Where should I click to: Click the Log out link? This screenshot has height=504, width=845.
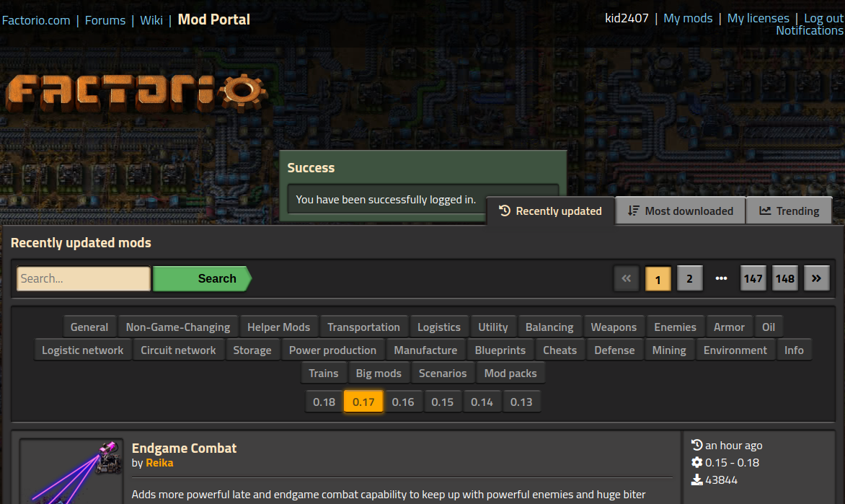point(823,18)
